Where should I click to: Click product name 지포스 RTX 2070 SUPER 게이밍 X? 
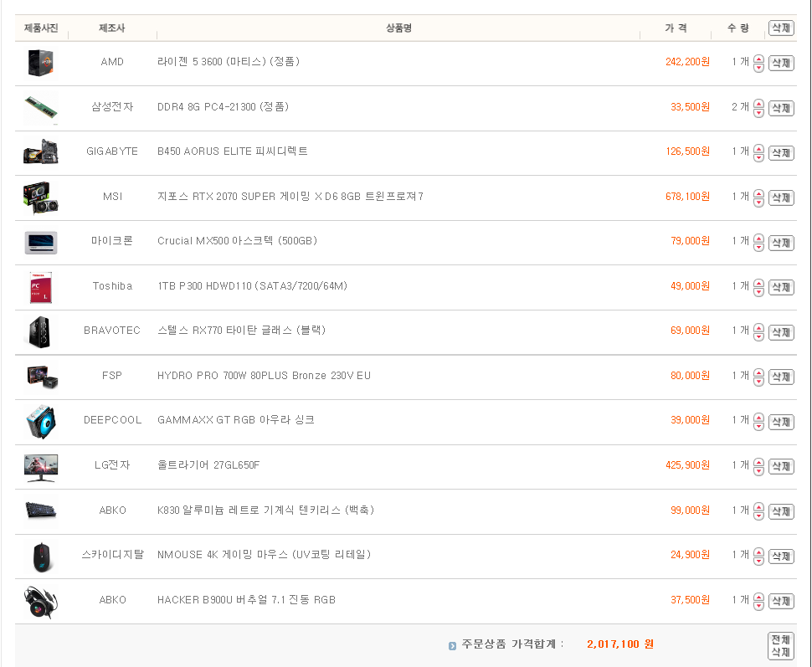290,197
